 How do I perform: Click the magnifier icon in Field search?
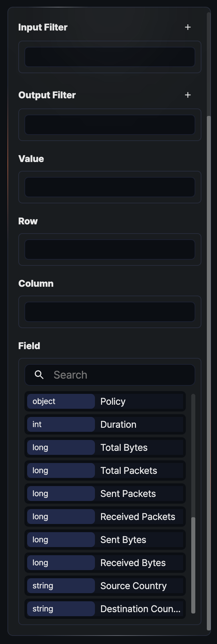(39, 375)
